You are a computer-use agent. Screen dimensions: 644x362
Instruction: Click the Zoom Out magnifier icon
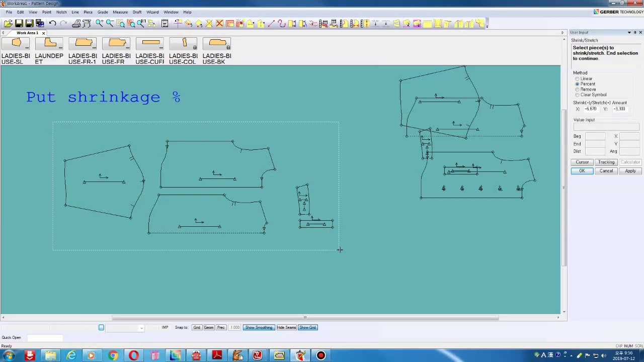(110, 23)
